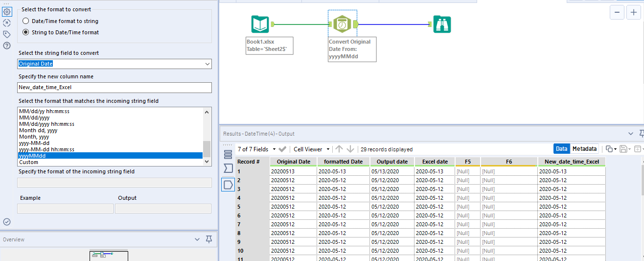This screenshot has height=261, width=644.
Task: Zoom in the canvas with the plus button
Action: [633, 12]
